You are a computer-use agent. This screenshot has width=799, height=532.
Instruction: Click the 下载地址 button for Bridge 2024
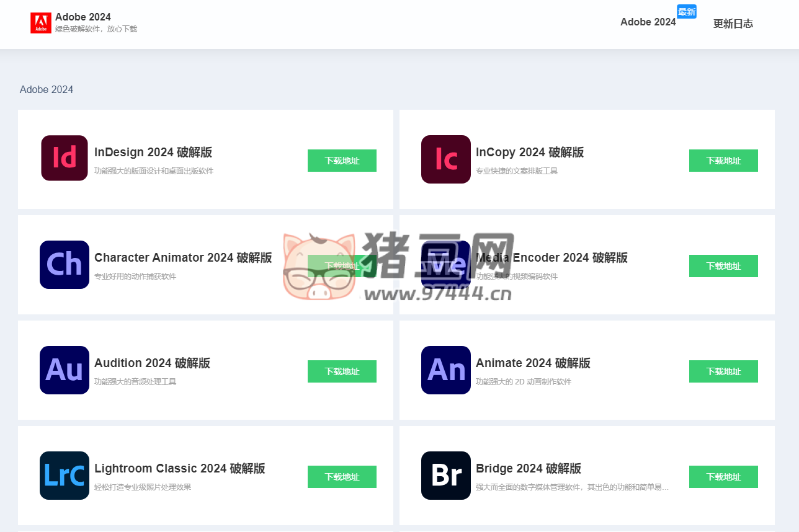[x=723, y=477]
